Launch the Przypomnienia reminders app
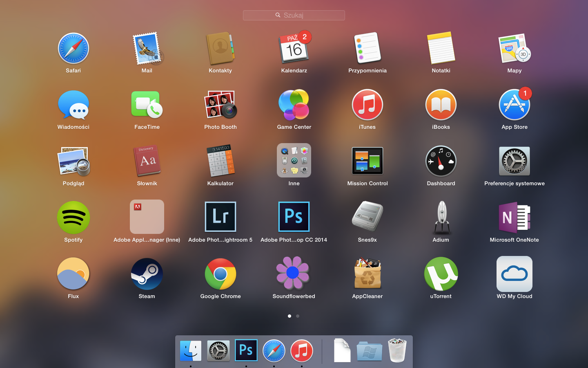This screenshot has height=368, width=588. click(x=367, y=49)
